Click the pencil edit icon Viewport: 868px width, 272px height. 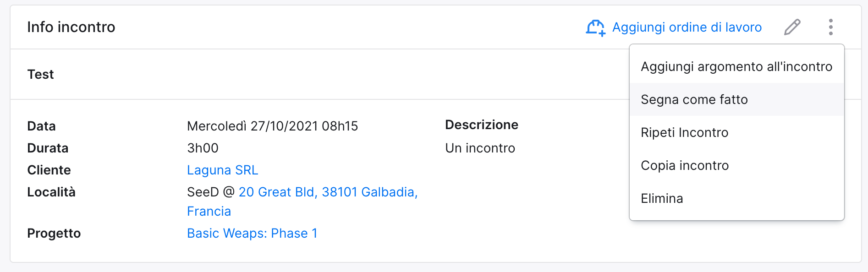point(792,27)
